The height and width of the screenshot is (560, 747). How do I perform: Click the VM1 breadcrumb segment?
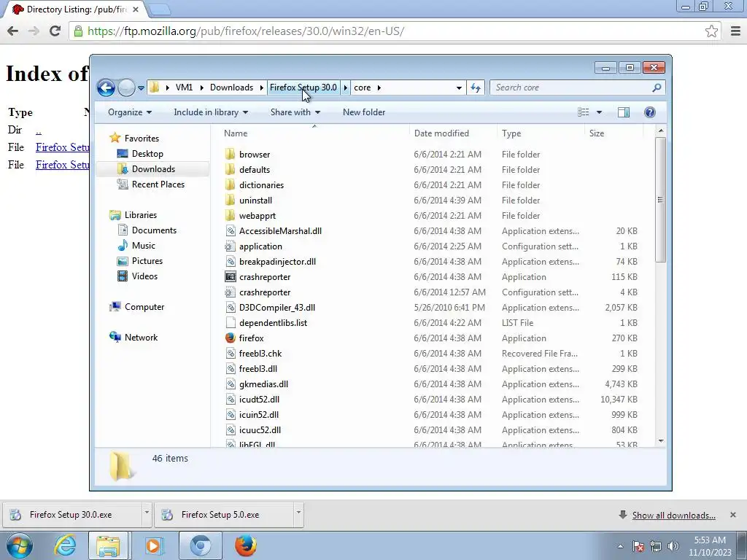coord(184,87)
